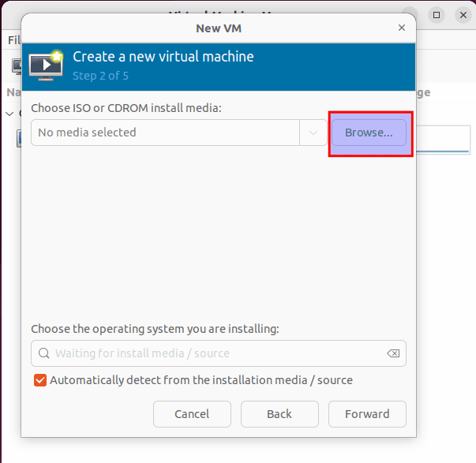The height and width of the screenshot is (463, 476).
Task: Open the ISO media dropdown arrow
Action: point(313,133)
